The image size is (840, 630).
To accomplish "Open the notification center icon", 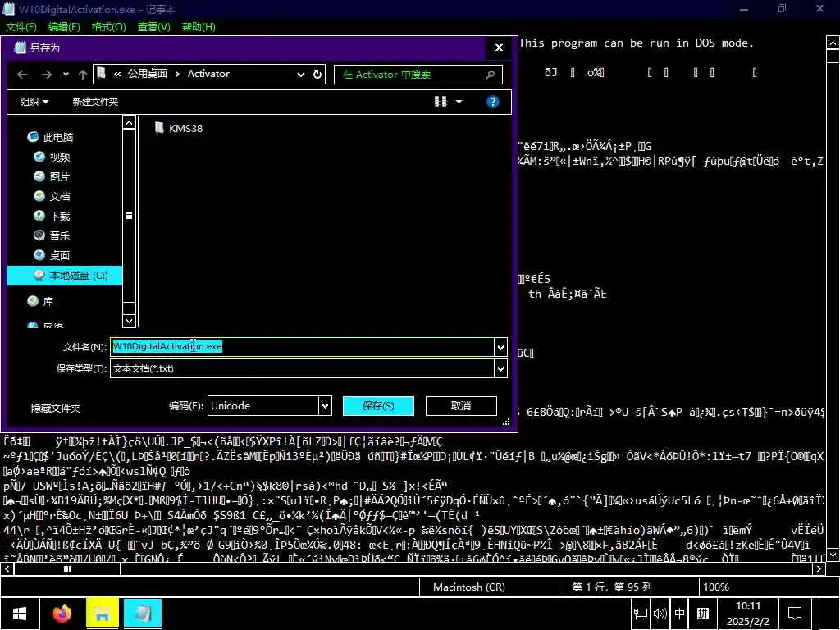I will 795,614.
